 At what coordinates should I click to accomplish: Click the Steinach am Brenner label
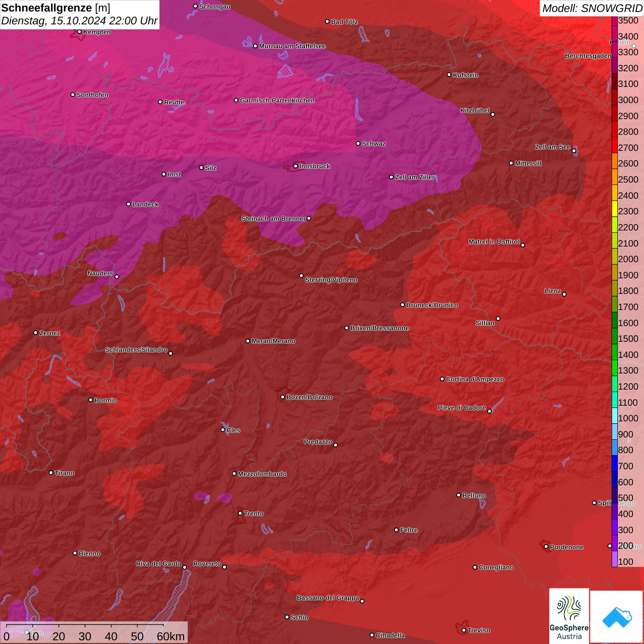point(273,218)
